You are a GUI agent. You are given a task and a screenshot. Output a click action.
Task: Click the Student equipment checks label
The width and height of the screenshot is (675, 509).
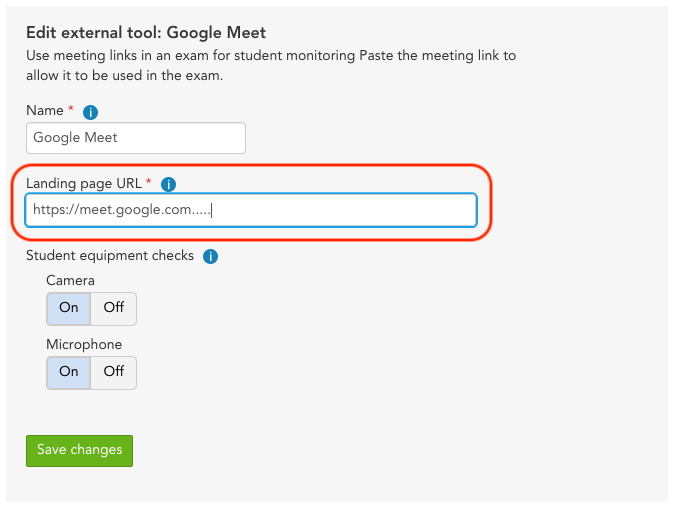tap(110, 256)
